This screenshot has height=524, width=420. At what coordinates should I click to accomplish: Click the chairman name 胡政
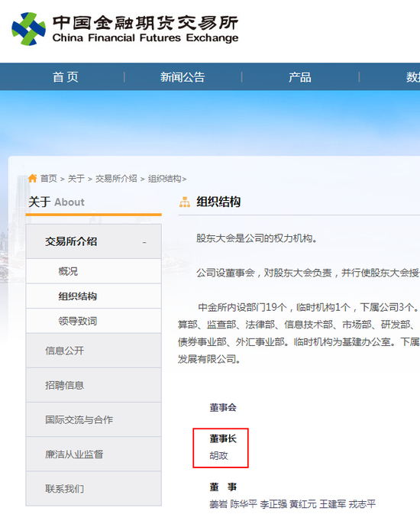(x=218, y=455)
